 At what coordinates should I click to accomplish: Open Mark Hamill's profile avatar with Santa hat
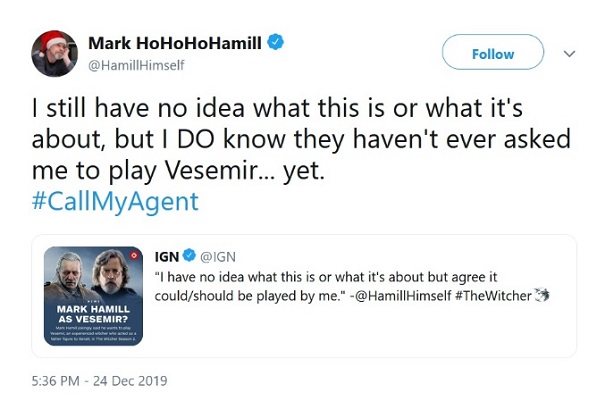pos(54,54)
